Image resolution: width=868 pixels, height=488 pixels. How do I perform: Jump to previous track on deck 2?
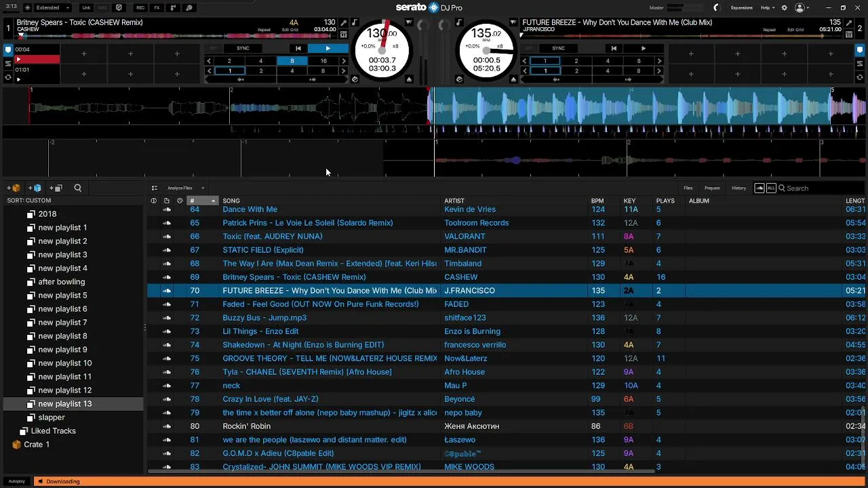(614, 48)
